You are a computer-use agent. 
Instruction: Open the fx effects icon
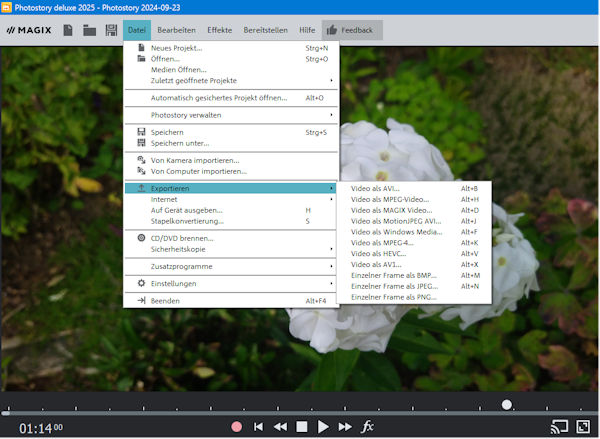[x=367, y=426]
